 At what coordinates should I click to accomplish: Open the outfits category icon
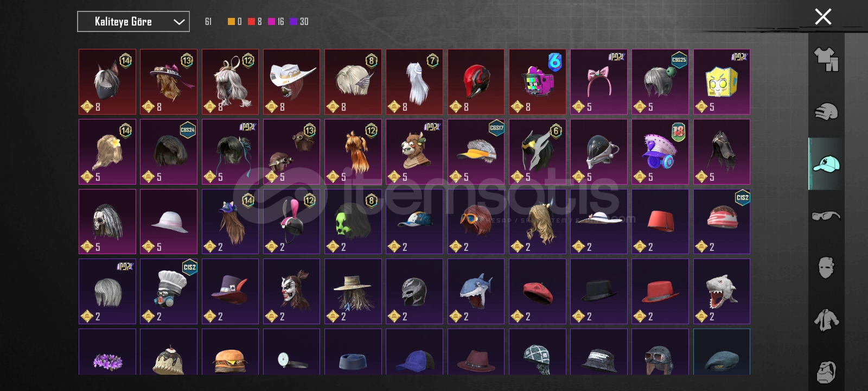[x=826, y=59]
